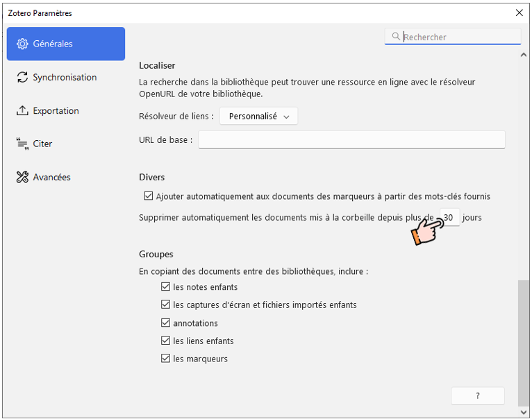Click the Localiser section heading
Viewport: 532px width, 419px height.
tap(157, 65)
